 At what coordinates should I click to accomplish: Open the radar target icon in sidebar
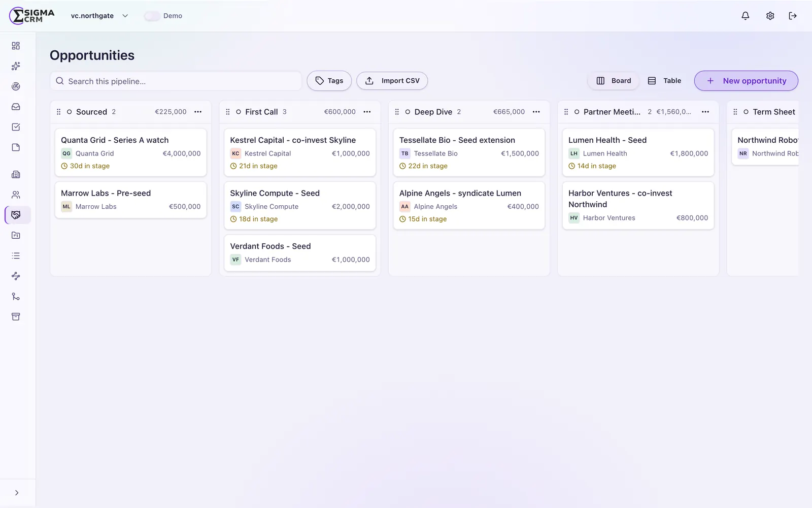pyautogui.click(x=16, y=86)
